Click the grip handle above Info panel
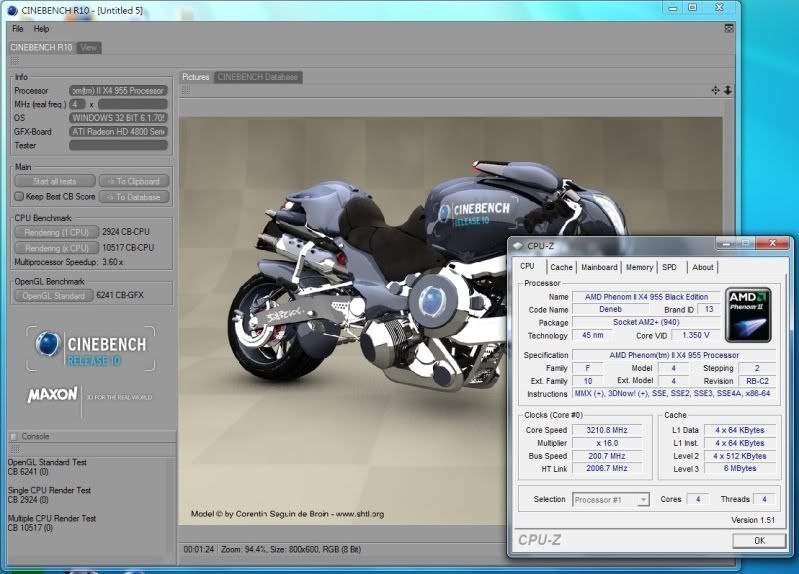Screen dimensions: 799x574 (14, 61)
